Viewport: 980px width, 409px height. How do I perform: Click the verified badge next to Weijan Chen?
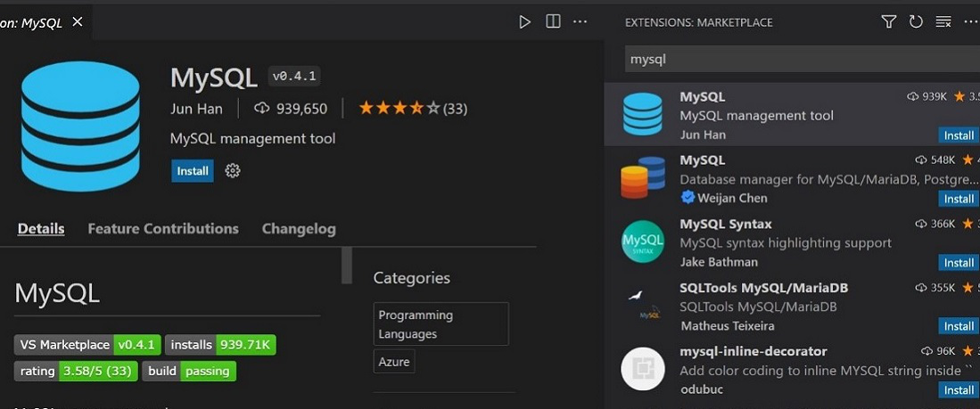click(x=688, y=198)
